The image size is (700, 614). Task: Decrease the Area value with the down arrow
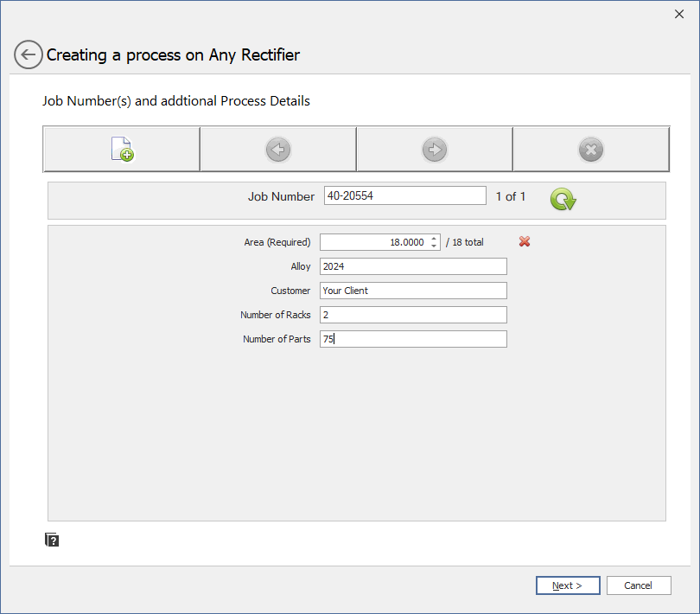coord(434,246)
